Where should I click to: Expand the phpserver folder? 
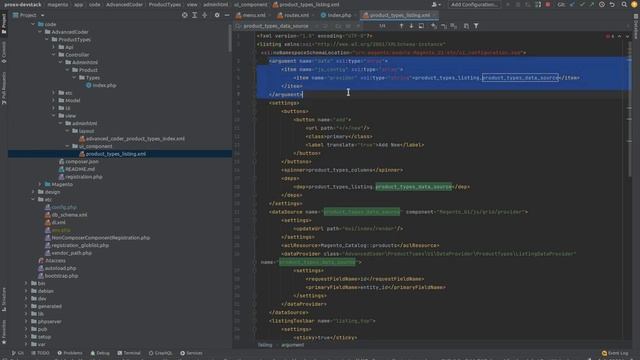click(x=26, y=322)
